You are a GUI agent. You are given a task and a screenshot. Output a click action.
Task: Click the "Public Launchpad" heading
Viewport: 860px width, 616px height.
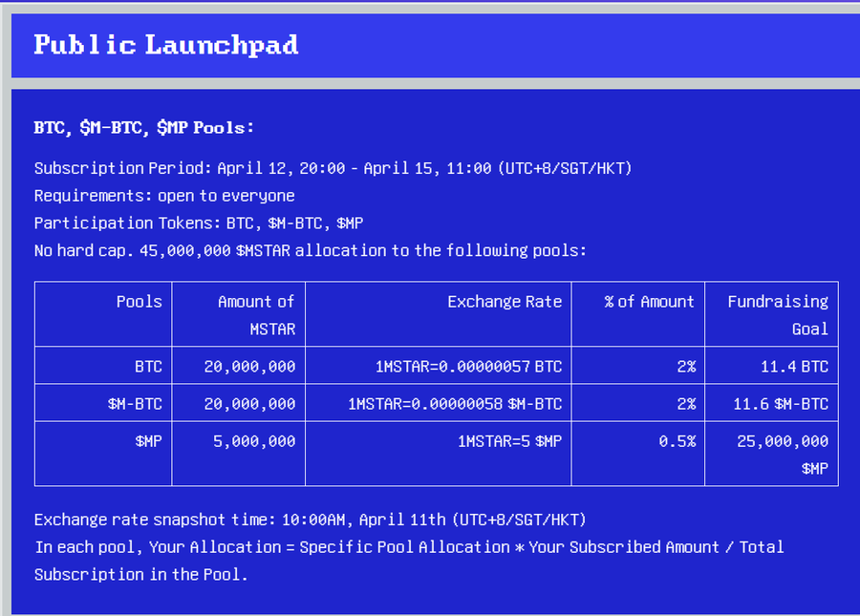click(x=166, y=45)
